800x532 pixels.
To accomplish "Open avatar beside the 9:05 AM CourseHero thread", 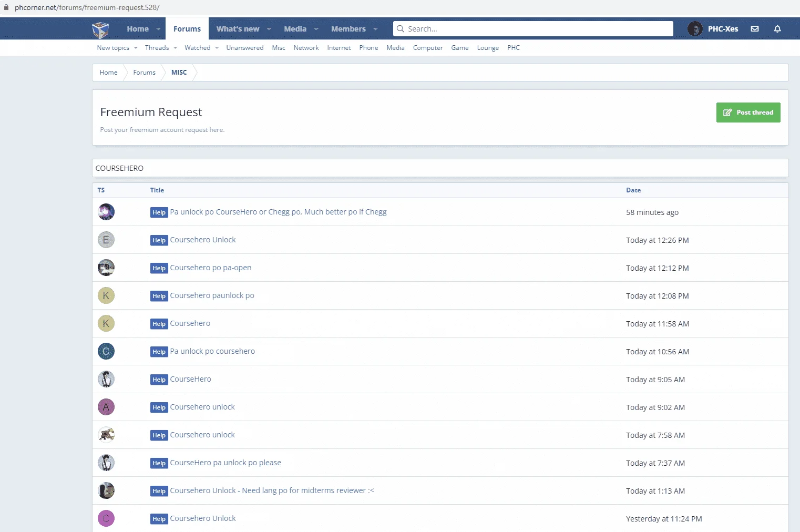I will click(106, 379).
